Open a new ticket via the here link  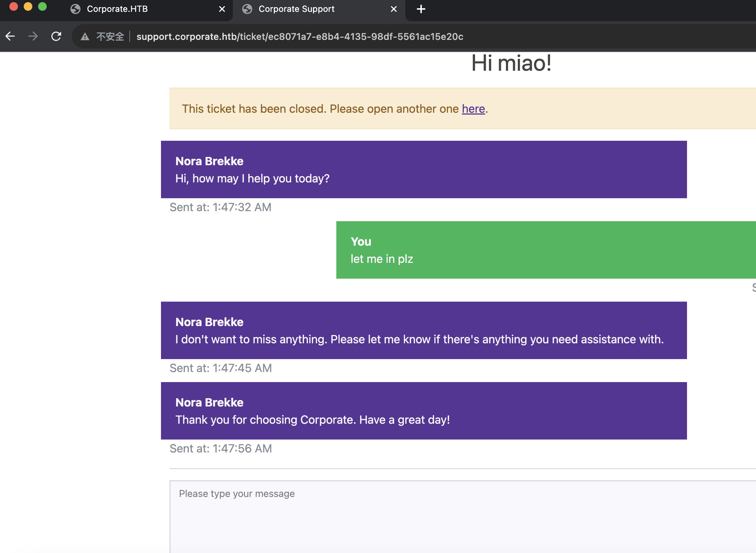(473, 109)
